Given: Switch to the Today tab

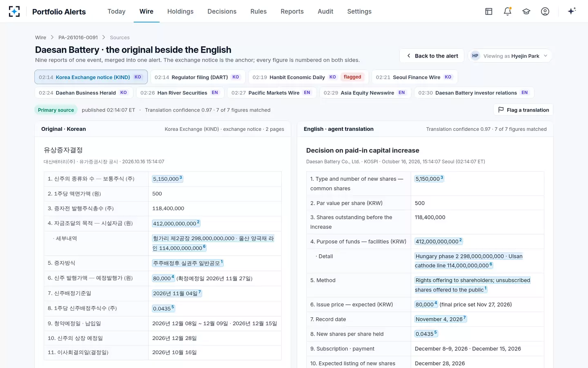Looking at the screenshot, I should (x=116, y=11).
